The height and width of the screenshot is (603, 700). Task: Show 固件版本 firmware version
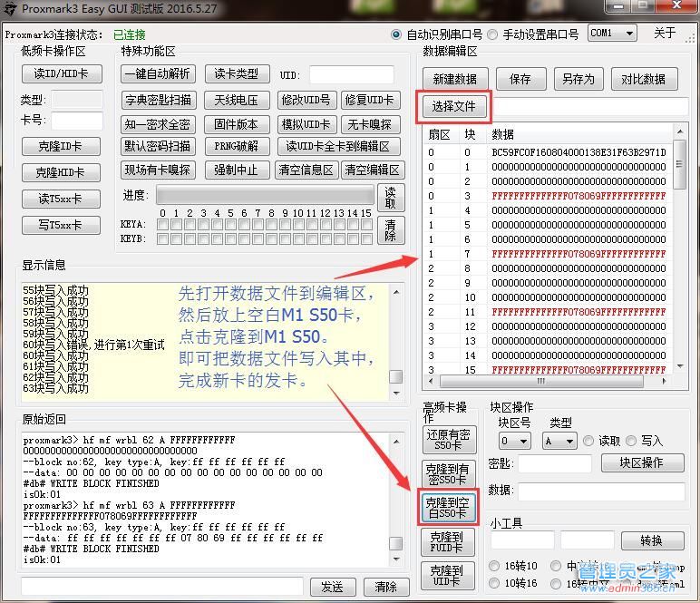237,124
